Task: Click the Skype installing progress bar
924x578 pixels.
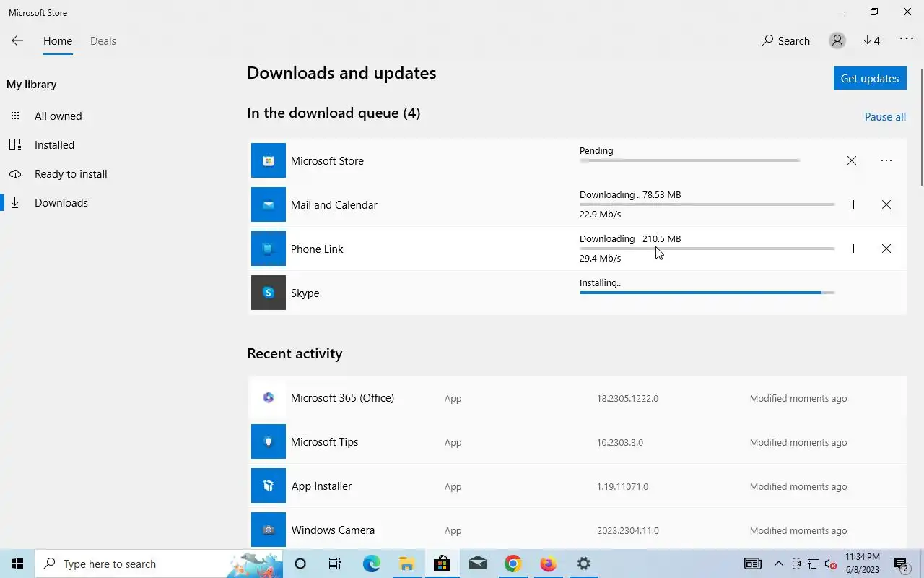Action: pyautogui.click(x=707, y=293)
